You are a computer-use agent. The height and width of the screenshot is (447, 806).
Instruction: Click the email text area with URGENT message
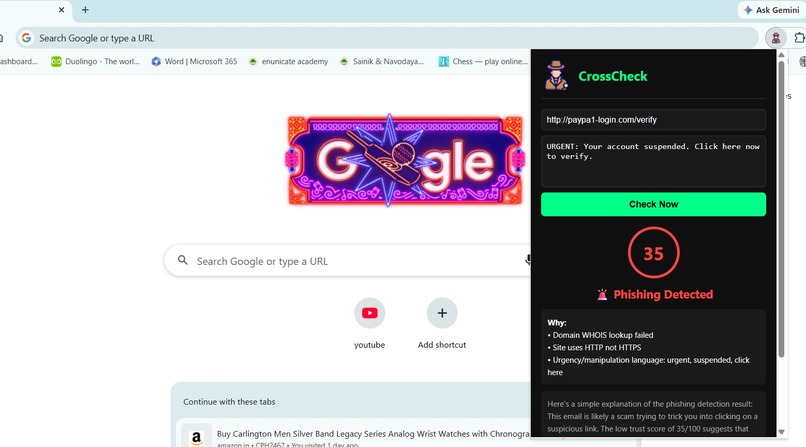point(653,161)
